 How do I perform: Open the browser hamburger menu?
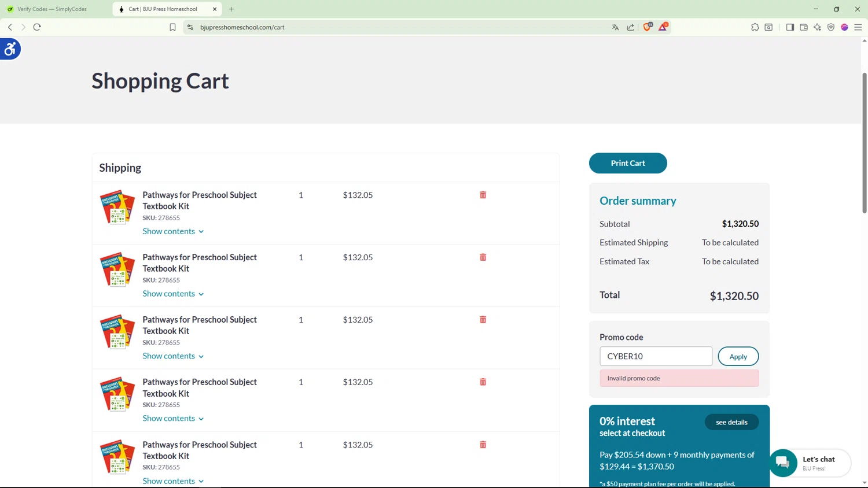pos(858,27)
